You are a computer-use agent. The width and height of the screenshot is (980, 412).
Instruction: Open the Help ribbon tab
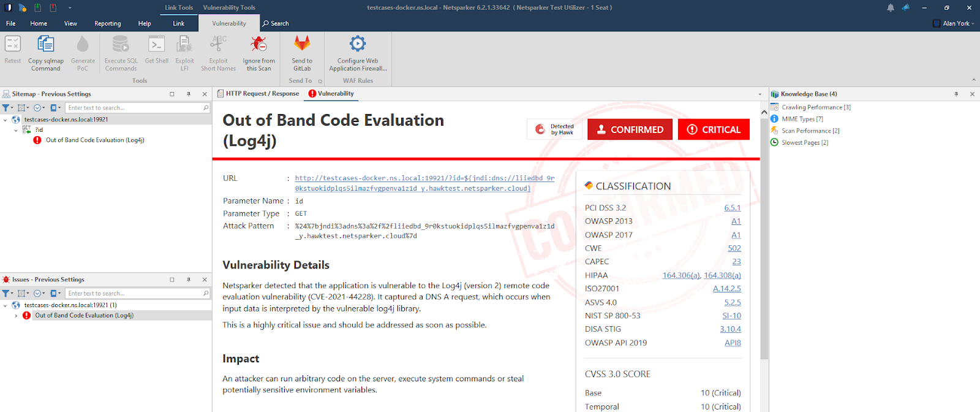click(145, 23)
